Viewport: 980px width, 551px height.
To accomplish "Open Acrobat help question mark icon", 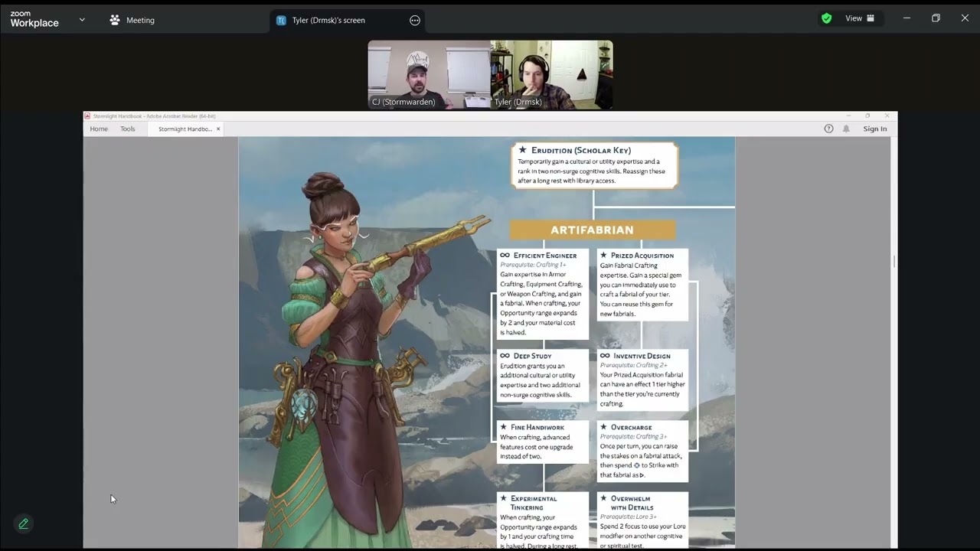I will tap(828, 129).
